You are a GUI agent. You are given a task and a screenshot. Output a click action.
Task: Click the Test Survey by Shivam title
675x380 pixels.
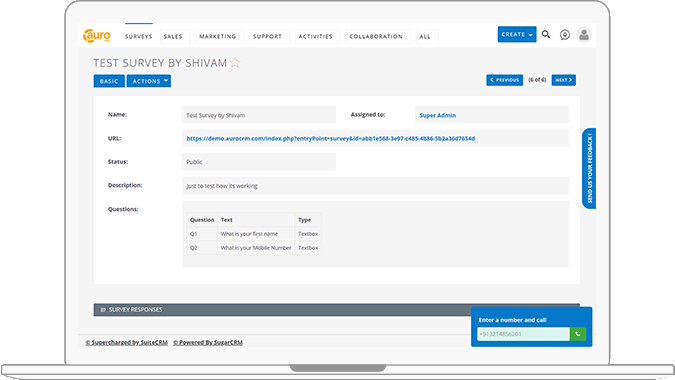click(x=160, y=63)
